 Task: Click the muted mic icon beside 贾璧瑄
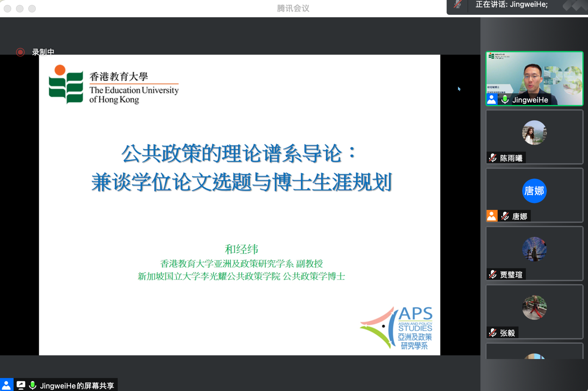point(492,275)
